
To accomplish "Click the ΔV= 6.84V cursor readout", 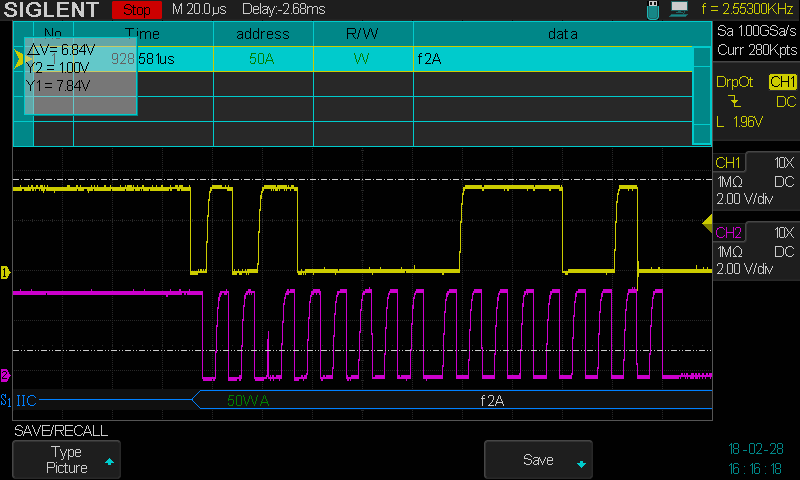I will click(x=61, y=50).
